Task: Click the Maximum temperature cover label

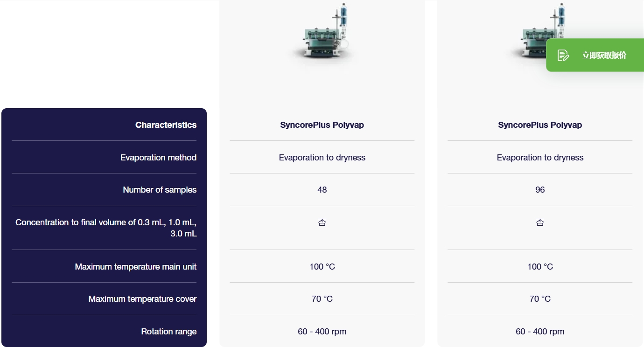Action: (142, 299)
